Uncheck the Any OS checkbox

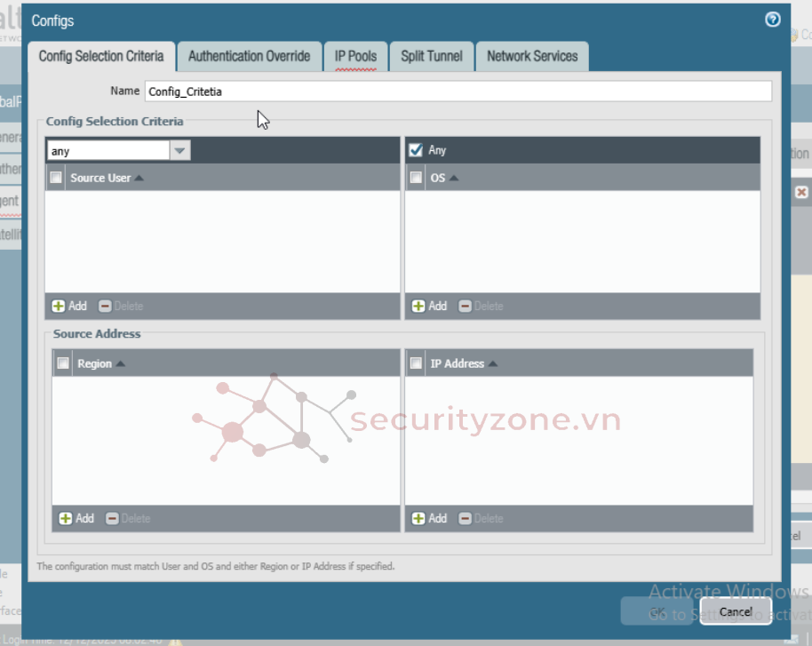[x=416, y=150]
